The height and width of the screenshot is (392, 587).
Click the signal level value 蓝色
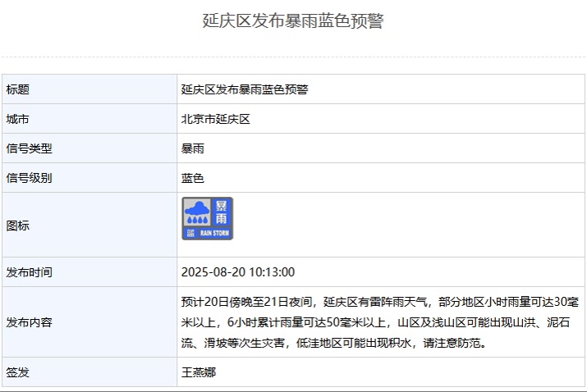(x=193, y=178)
